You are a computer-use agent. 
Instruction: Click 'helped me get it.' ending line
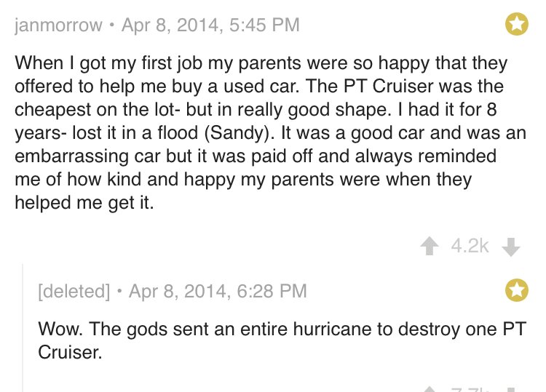pos(84,202)
